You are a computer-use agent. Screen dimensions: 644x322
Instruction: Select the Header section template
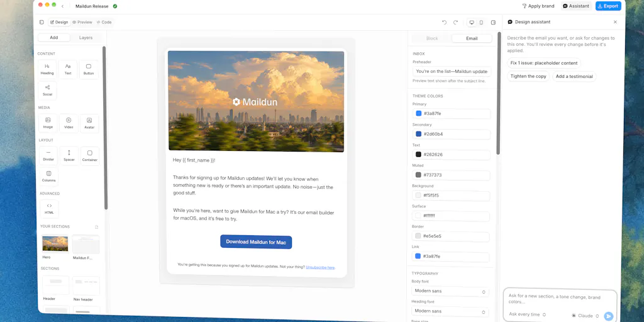[56, 285]
